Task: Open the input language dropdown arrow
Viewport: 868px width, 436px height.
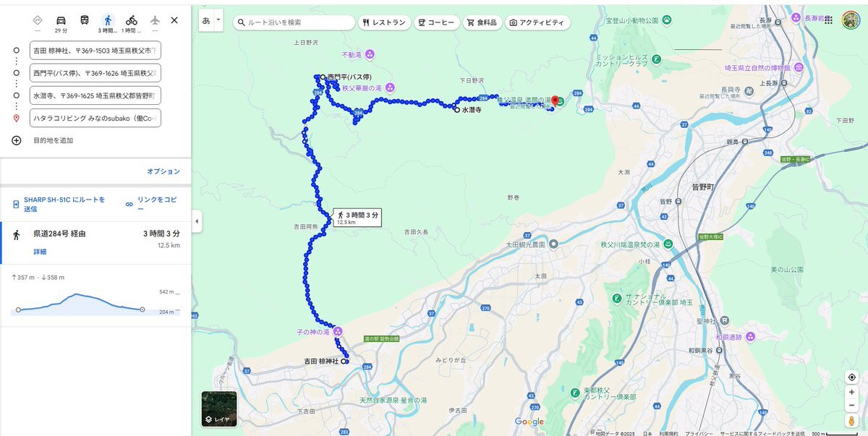Action: (218, 20)
